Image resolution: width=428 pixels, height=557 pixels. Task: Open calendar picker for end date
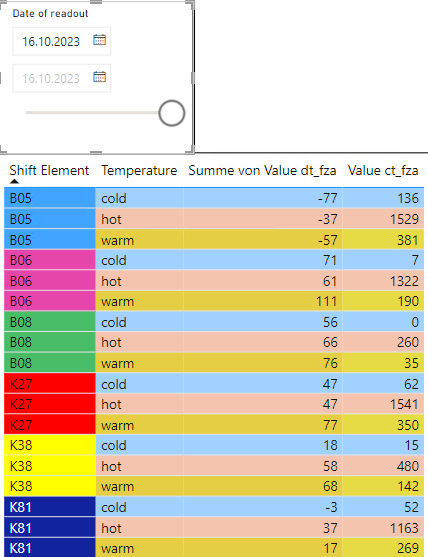[99, 77]
